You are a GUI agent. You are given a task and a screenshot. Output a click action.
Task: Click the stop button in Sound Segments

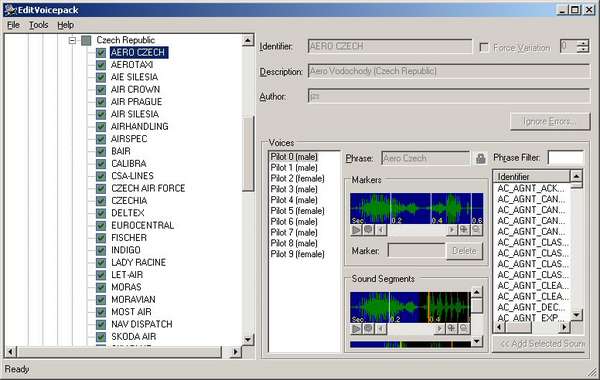368,329
